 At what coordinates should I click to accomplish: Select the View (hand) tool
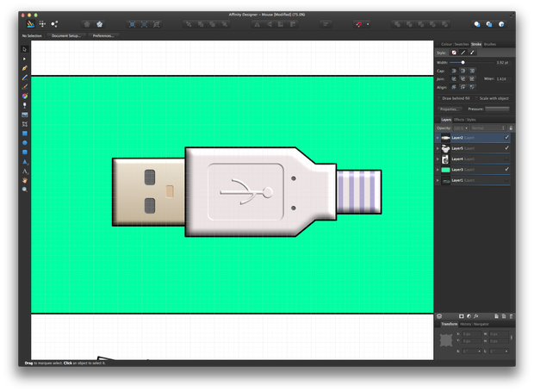click(24, 180)
